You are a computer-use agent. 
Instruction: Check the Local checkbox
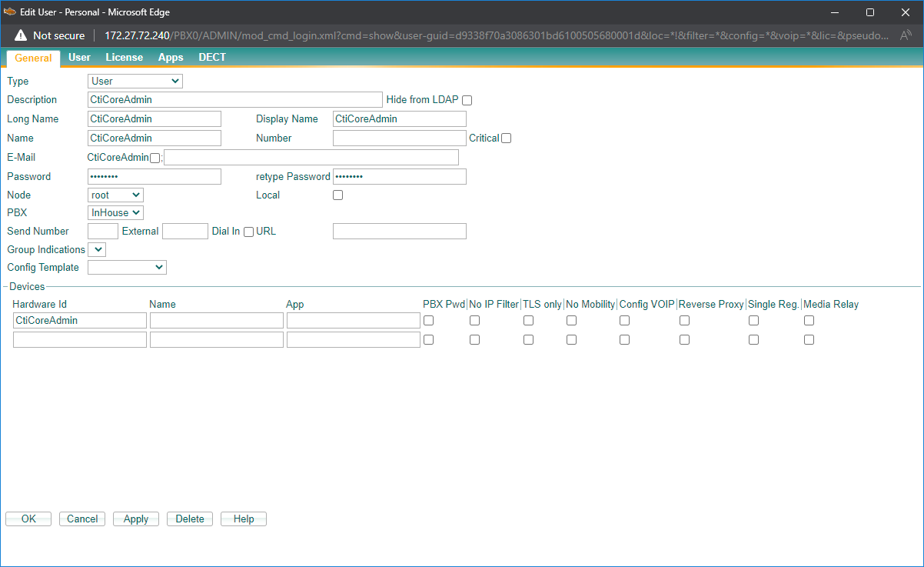[337, 195]
